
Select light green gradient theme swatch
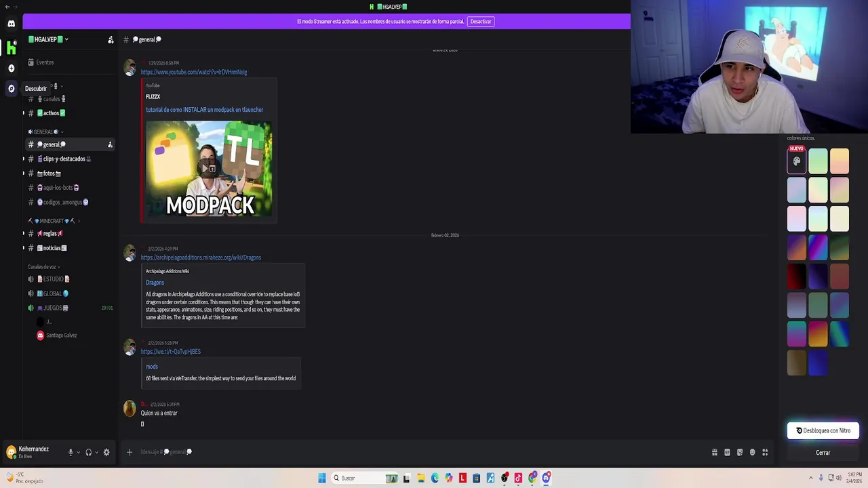click(818, 161)
